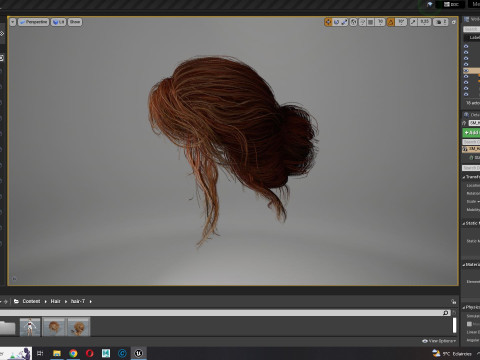Toggle grid snapping in the viewport toolbar
The image size is (480, 360).
370,22
